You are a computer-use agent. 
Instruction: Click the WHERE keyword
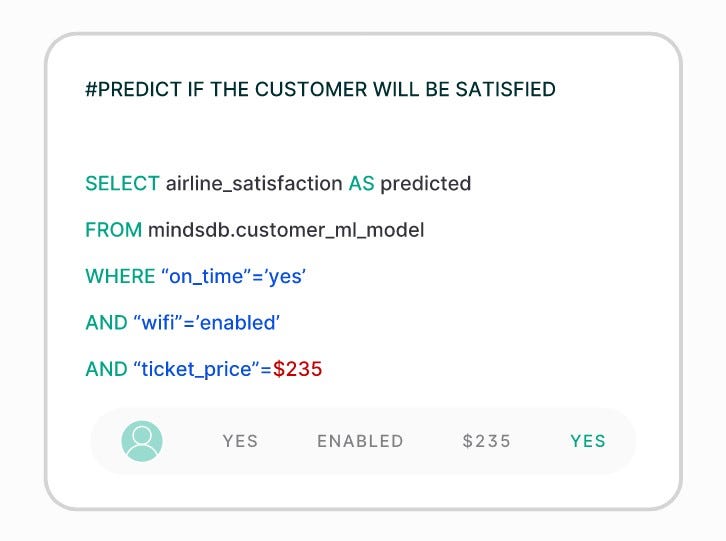120,276
